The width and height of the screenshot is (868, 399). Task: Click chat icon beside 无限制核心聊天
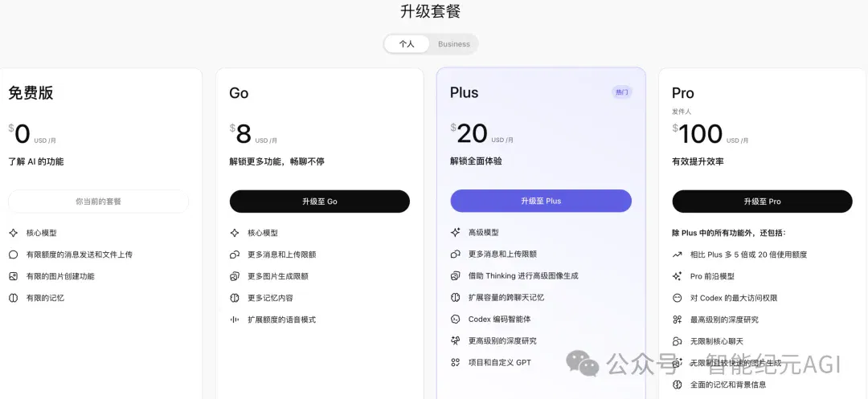pos(677,341)
